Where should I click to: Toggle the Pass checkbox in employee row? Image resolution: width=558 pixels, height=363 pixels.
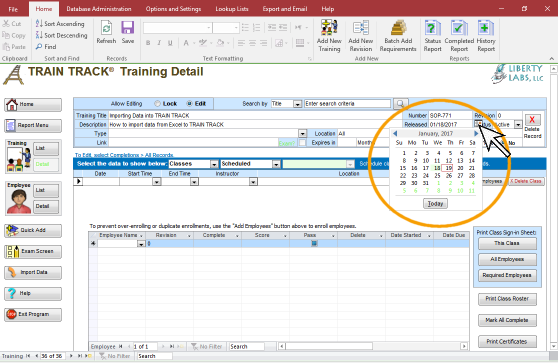[x=314, y=243]
